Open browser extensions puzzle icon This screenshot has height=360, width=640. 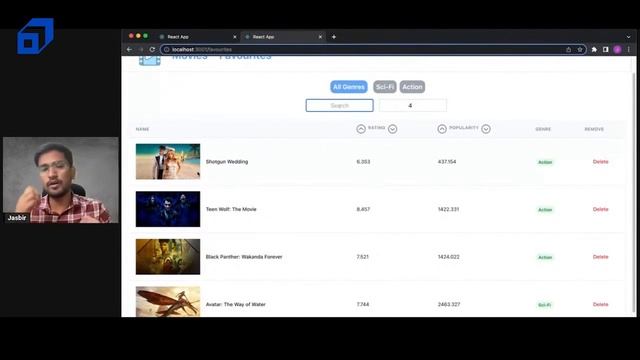point(594,49)
